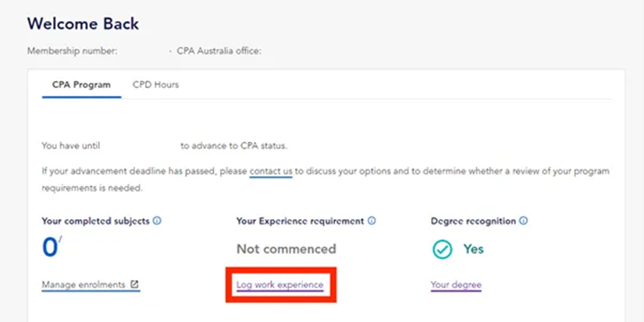The image size is (644, 322).
Task: Open the Manage enrolments link
Action: coord(84,285)
